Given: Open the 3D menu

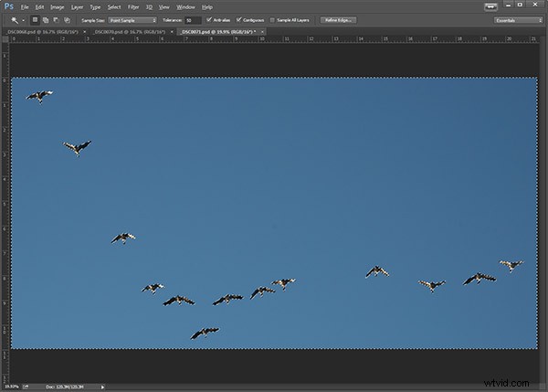Looking at the screenshot, I should point(149,7).
